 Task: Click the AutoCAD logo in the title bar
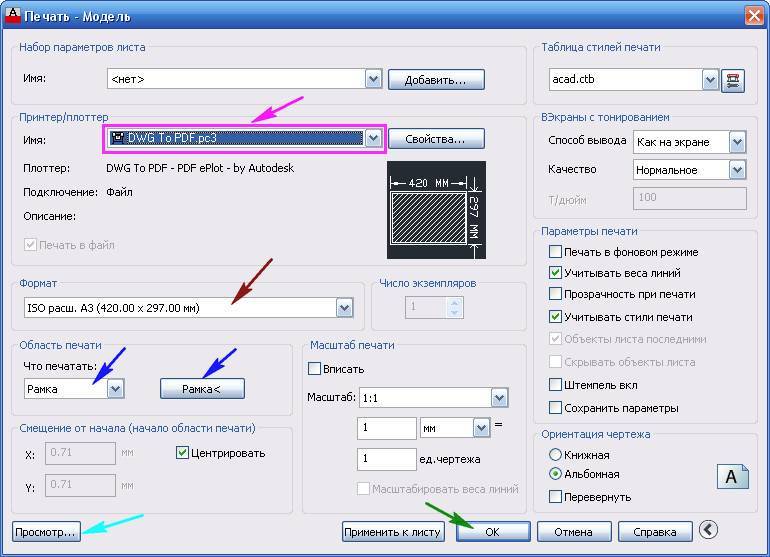click(x=12, y=15)
